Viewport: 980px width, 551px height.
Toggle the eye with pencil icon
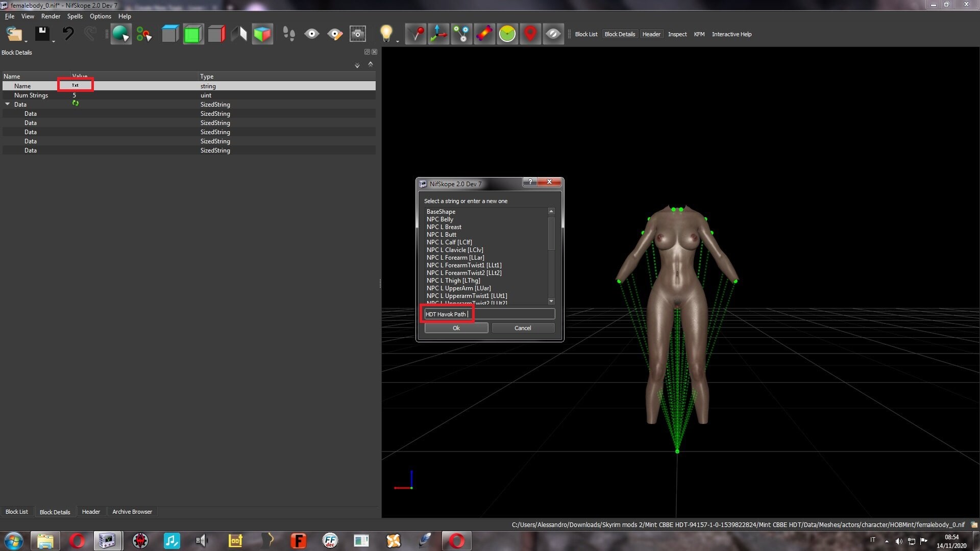335,34
